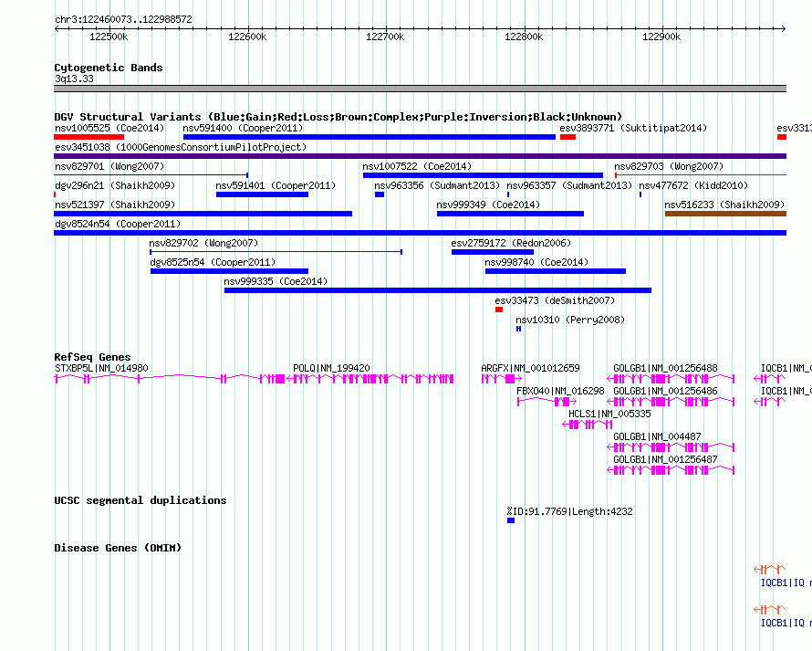This screenshot has width=812, height=651.
Task: Open the esv3451038 purple inversion bar
Action: (420, 156)
